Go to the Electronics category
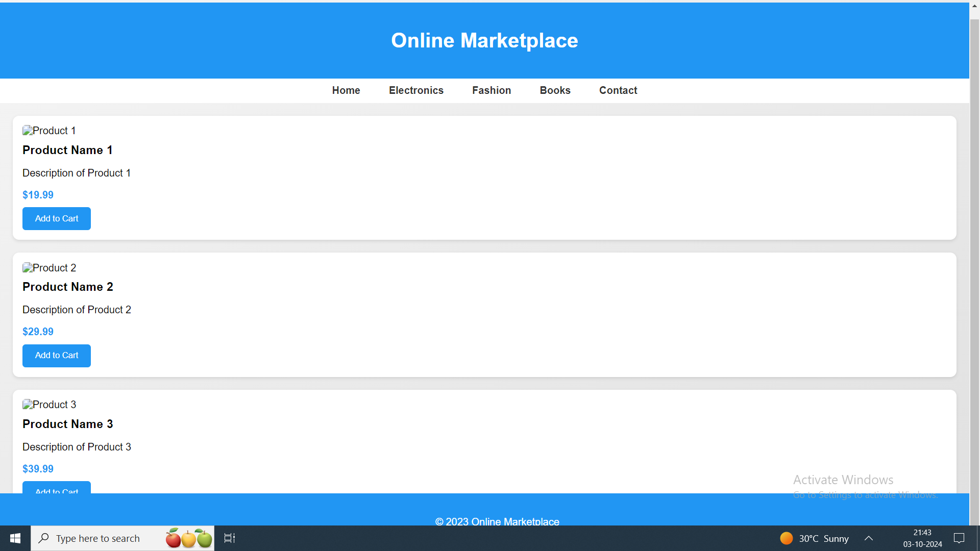980x551 pixels. click(x=416, y=90)
